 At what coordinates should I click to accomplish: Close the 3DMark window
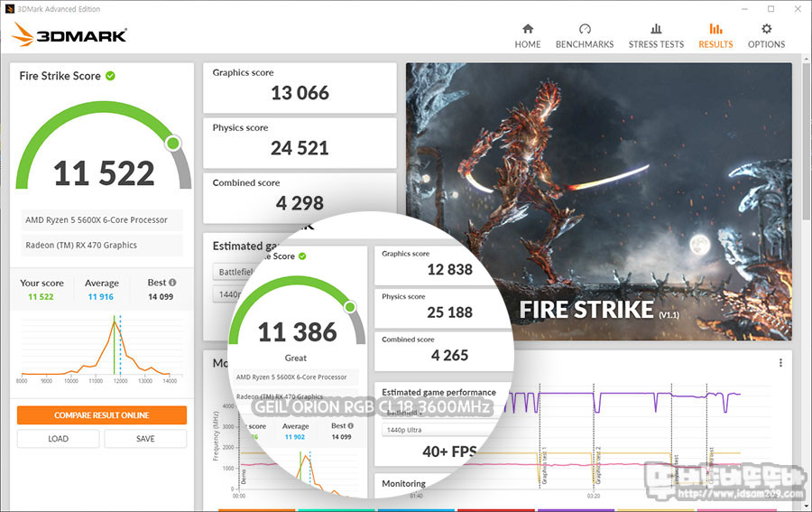pyautogui.click(x=798, y=9)
